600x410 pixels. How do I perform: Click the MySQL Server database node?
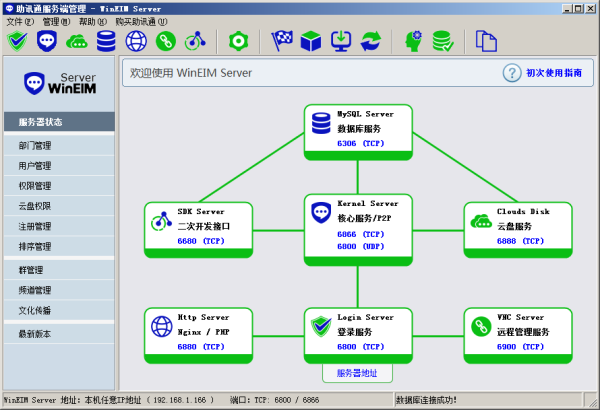tap(358, 129)
